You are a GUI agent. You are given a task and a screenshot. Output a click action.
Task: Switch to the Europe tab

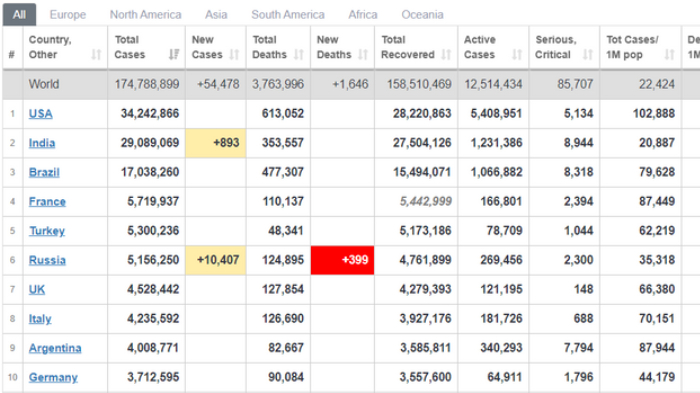(68, 15)
